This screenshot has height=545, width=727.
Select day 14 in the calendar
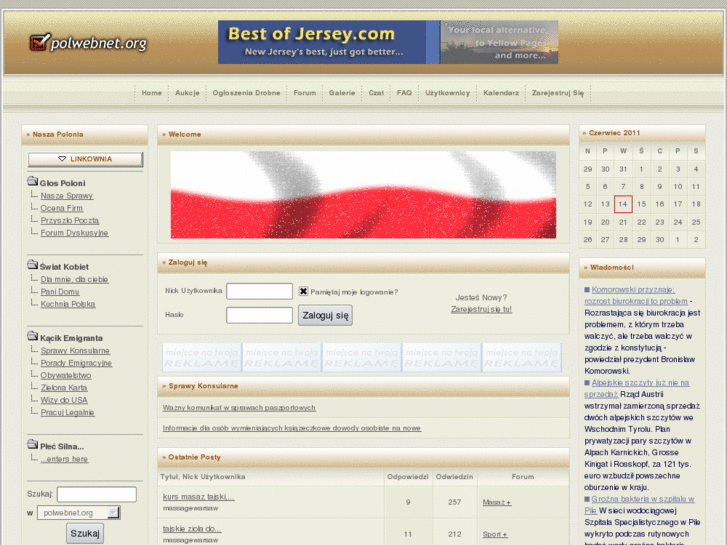click(623, 204)
